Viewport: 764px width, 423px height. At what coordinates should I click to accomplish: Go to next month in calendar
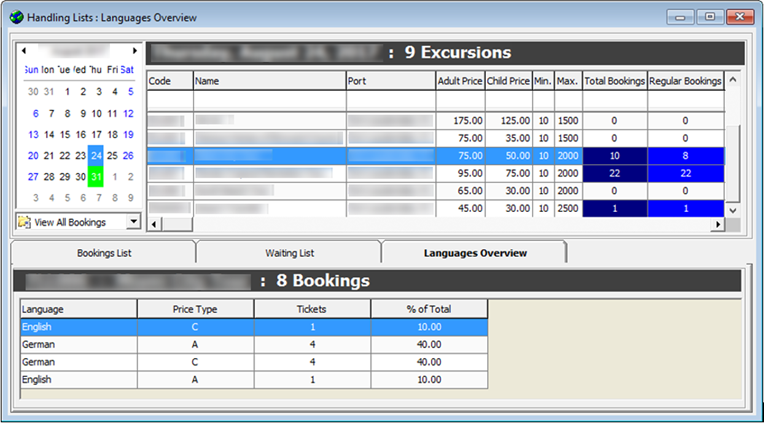pyautogui.click(x=135, y=51)
